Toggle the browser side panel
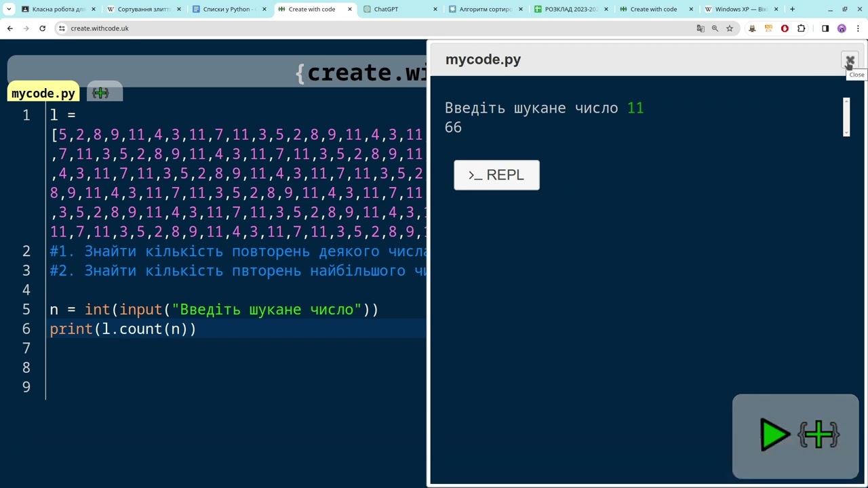Viewport: 868px width, 488px height. (x=825, y=28)
